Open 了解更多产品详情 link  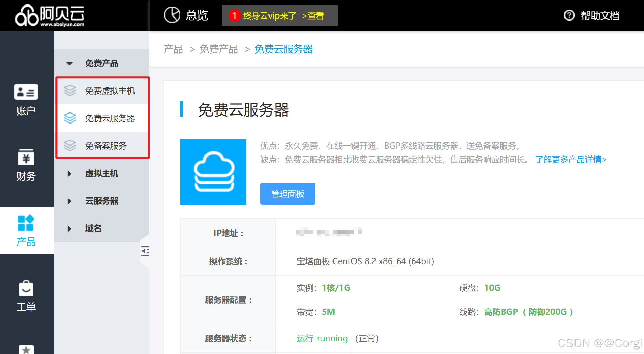pos(571,160)
